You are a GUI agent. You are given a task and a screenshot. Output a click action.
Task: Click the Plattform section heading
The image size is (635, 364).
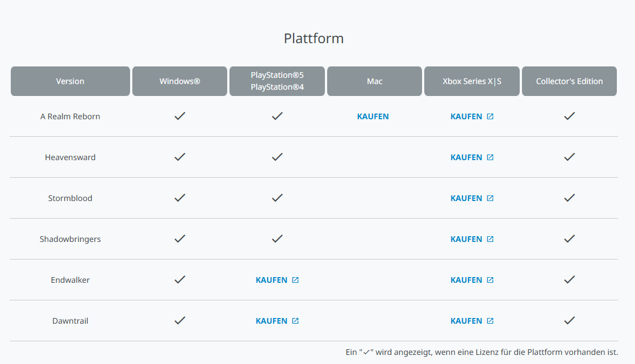point(314,39)
